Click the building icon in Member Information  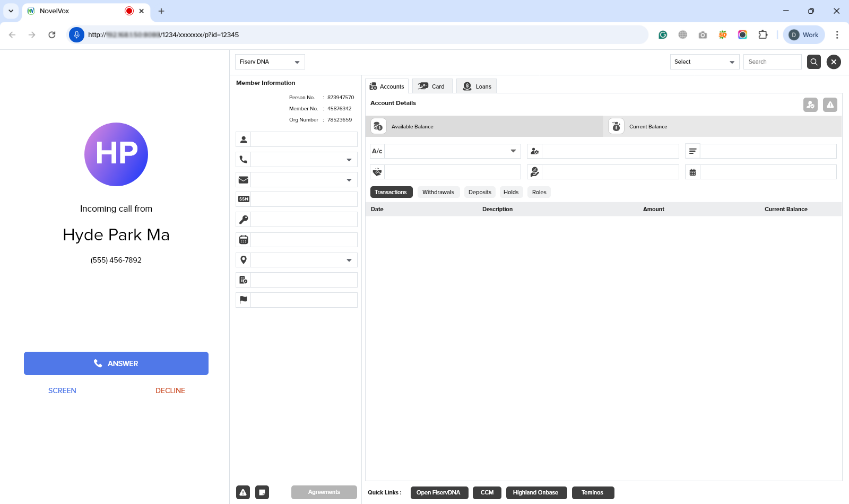(244, 280)
